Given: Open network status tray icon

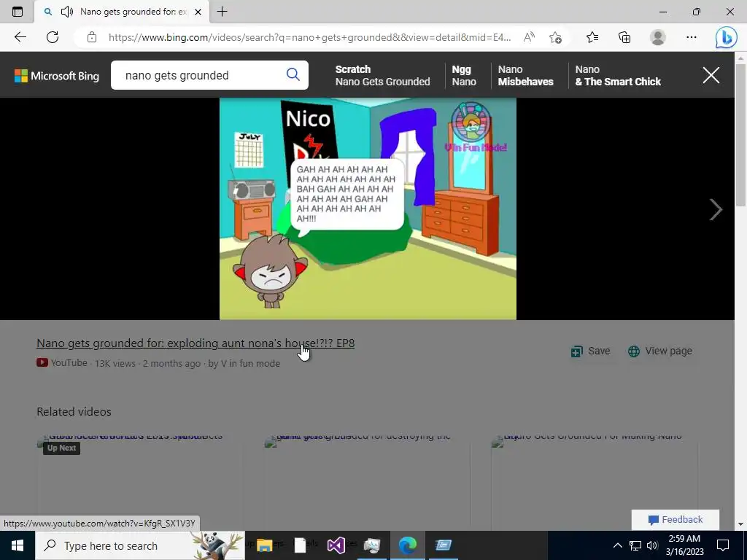Looking at the screenshot, I should (x=635, y=545).
